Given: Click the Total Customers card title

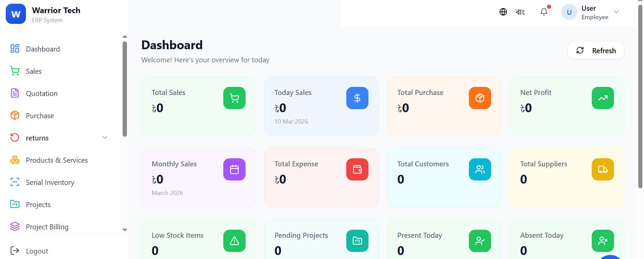Looking at the screenshot, I should pyautogui.click(x=423, y=164).
